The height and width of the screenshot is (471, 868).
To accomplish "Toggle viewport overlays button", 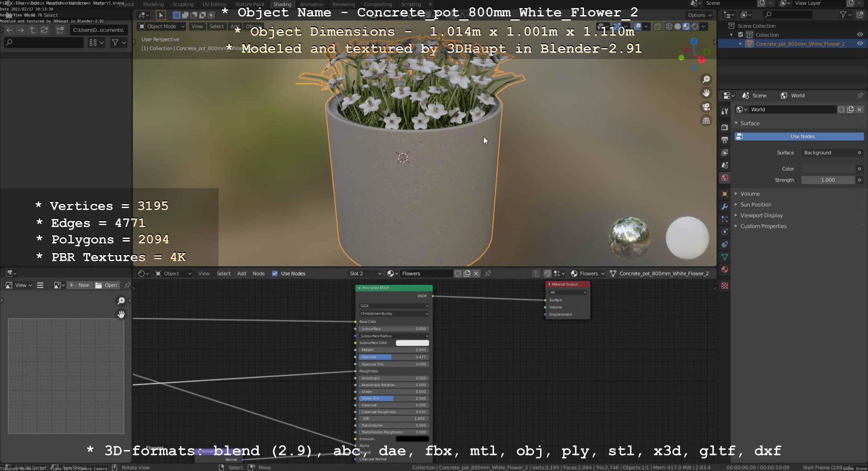I will tap(637, 26).
